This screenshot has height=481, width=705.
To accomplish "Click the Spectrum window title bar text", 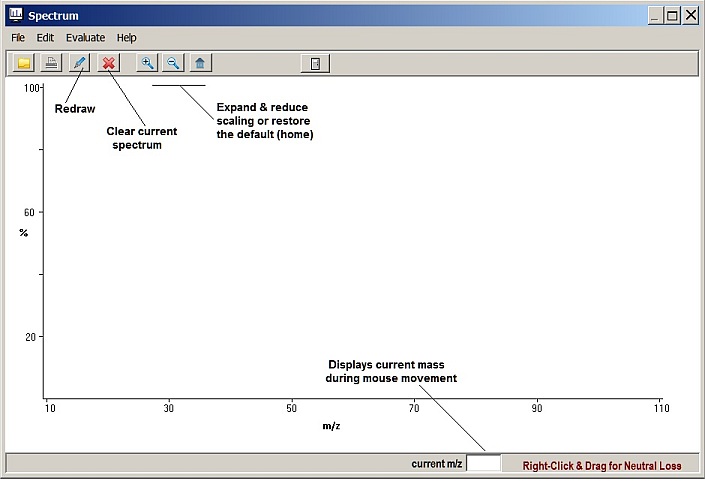I will tap(53, 16).
